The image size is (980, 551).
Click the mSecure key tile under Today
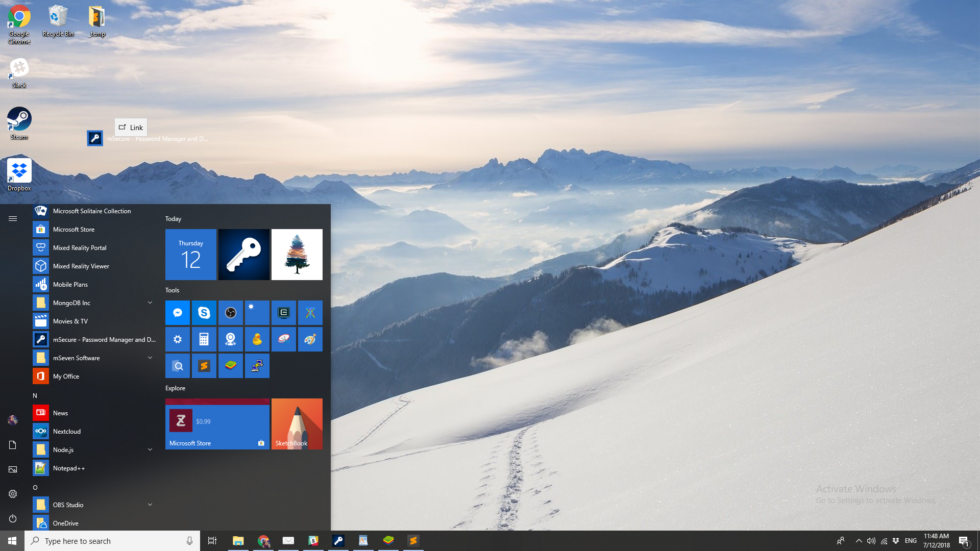click(244, 255)
